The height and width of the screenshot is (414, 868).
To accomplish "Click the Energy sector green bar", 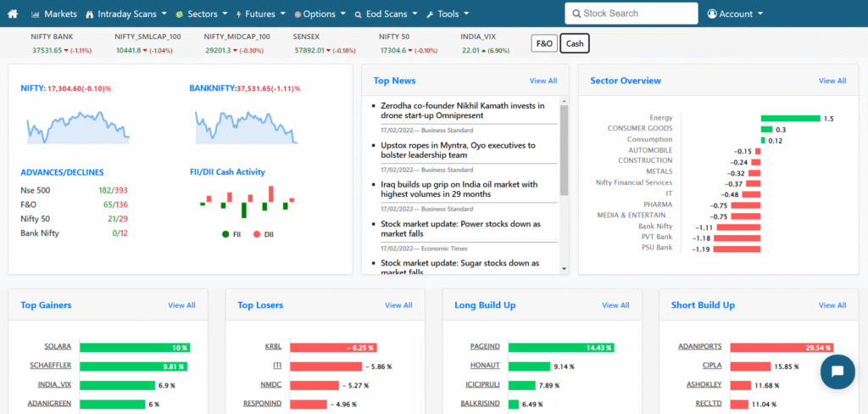I will coord(790,118).
